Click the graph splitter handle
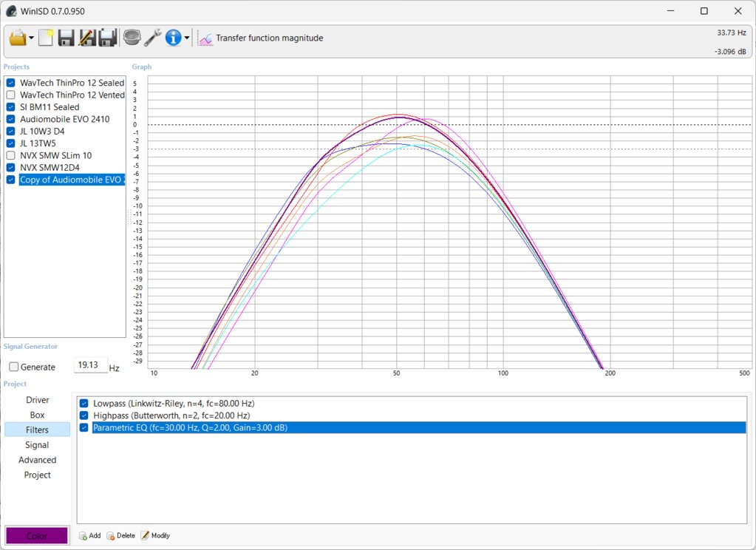 click(x=129, y=217)
